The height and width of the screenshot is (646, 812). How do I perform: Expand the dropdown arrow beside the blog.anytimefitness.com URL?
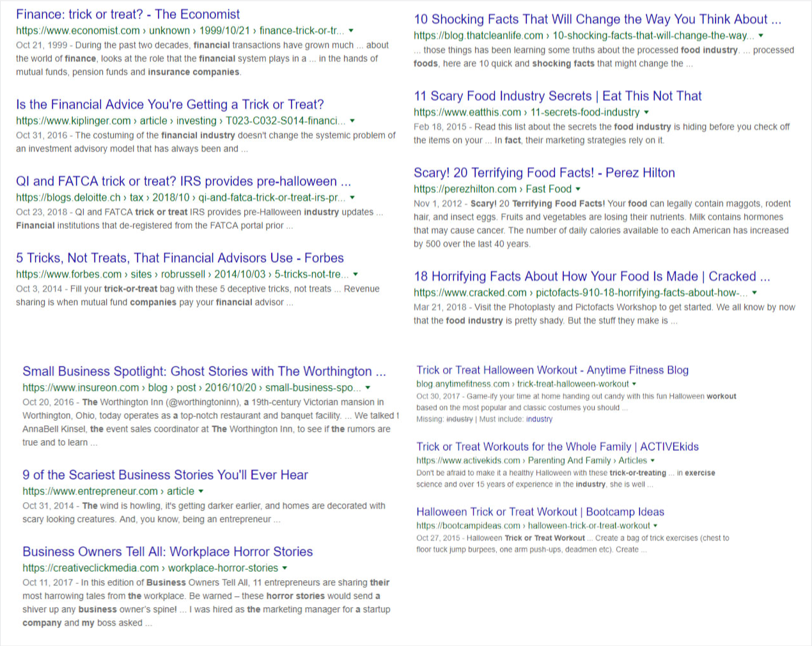(x=634, y=384)
